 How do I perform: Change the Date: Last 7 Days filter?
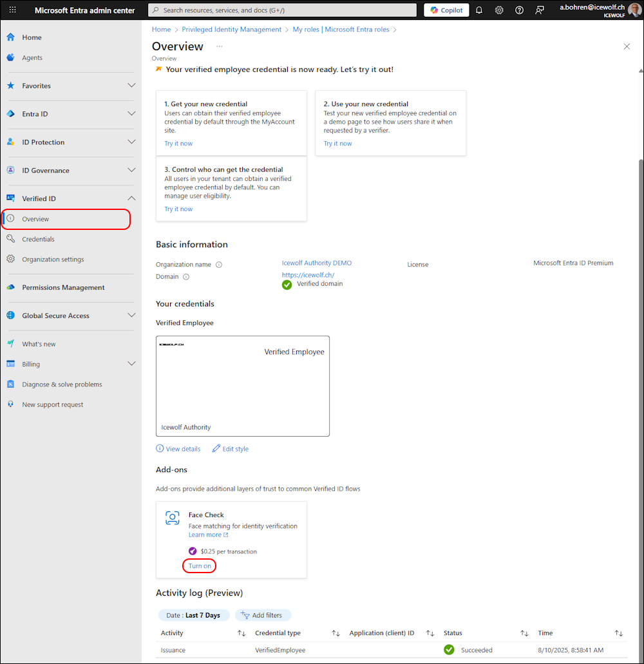[x=193, y=615]
